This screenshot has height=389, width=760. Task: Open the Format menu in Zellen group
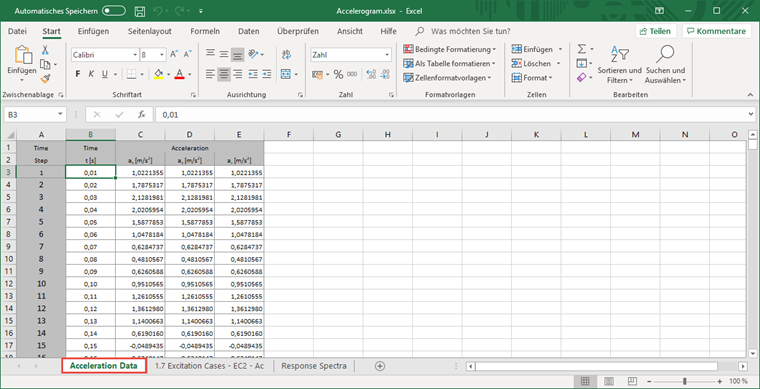tap(531, 78)
